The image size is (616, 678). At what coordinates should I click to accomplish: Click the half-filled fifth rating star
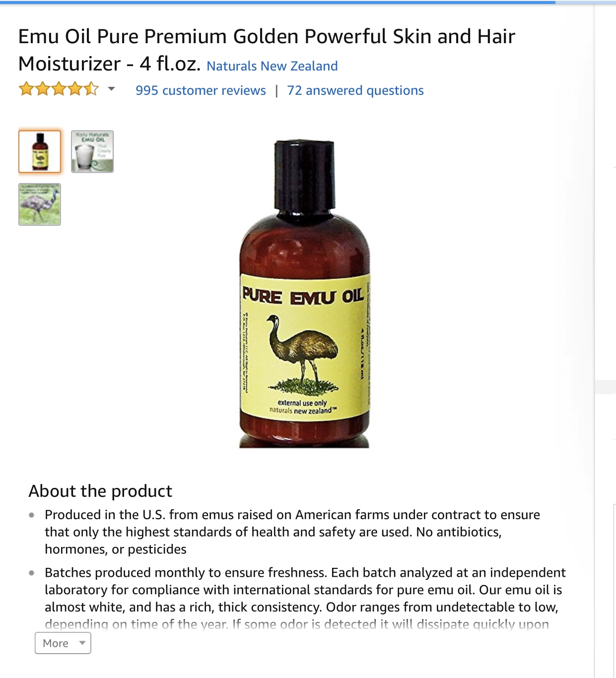point(91,89)
